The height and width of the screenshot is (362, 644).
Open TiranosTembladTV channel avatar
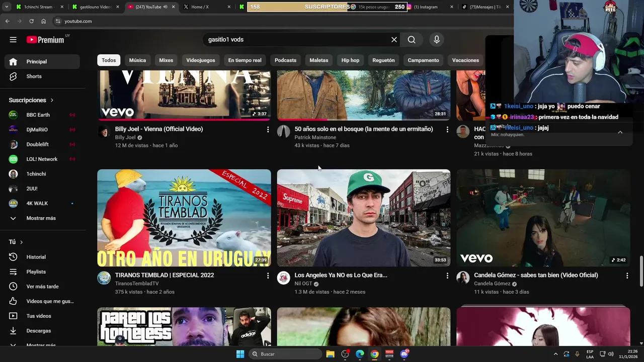tap(104, 278)
